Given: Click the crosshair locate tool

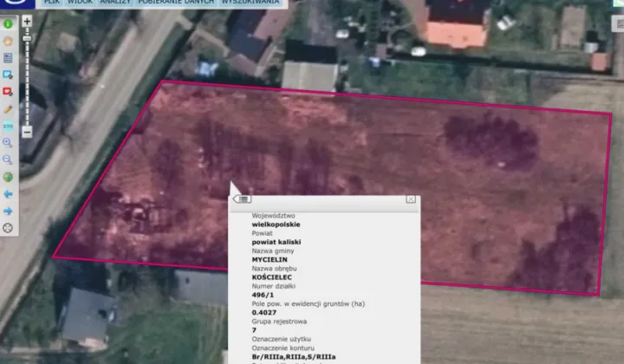Looking at the screenshot, I should (8, 228).
